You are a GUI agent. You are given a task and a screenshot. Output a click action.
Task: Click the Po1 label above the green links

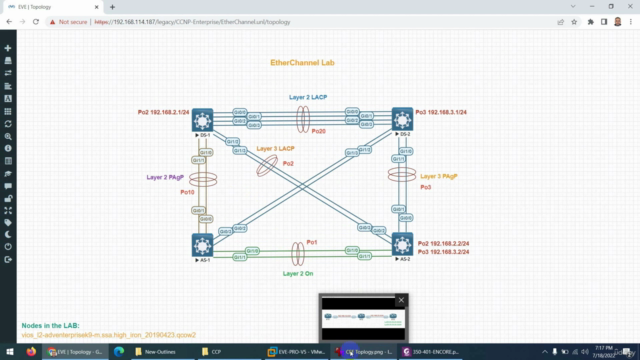point(312,242)
